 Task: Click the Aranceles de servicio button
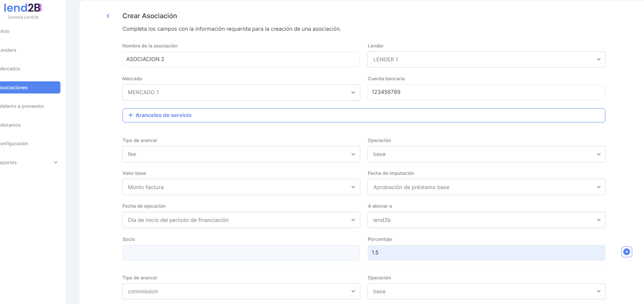pos(363,115)
